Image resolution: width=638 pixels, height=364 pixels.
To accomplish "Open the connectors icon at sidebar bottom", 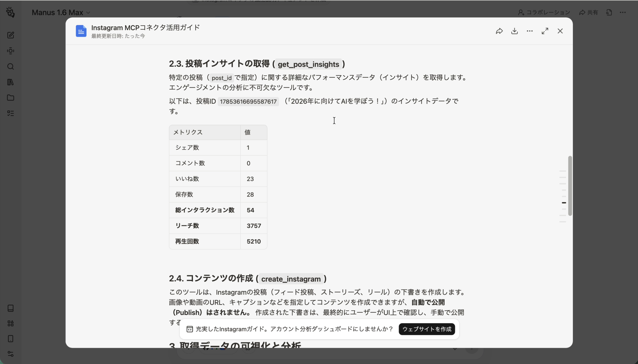I will pos(10,354).
